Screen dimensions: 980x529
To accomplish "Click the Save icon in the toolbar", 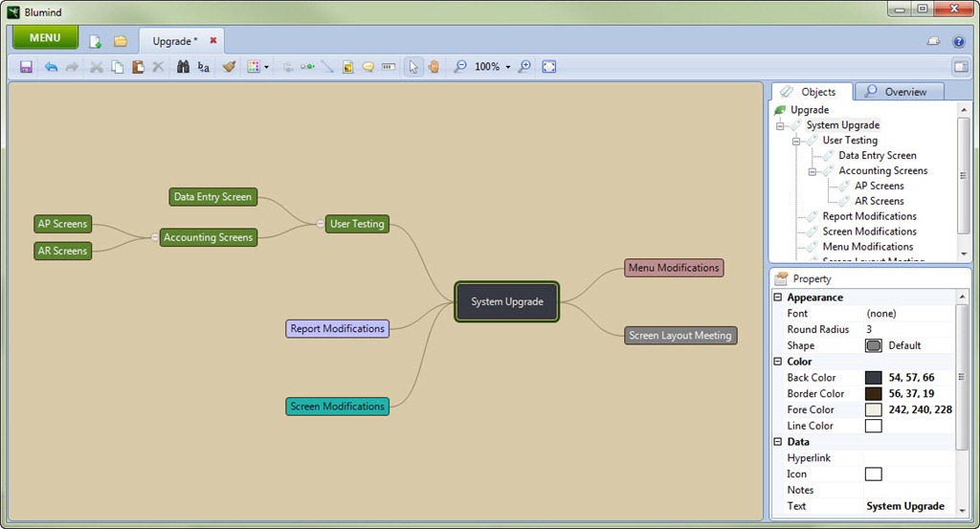I will [26, 67].
